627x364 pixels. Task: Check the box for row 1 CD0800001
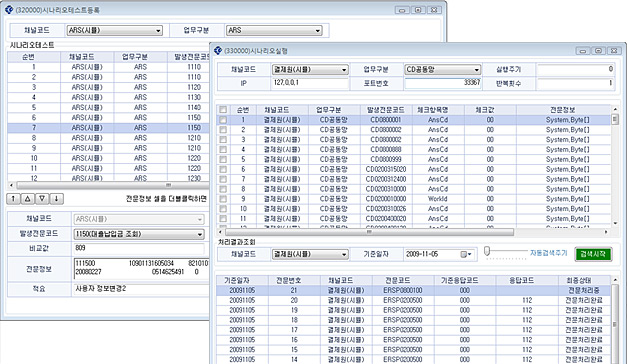[223, 120]
